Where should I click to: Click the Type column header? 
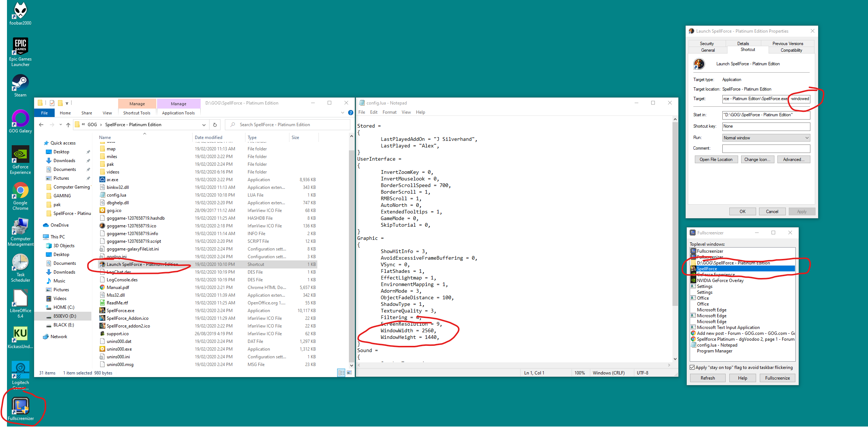point(252,138)
